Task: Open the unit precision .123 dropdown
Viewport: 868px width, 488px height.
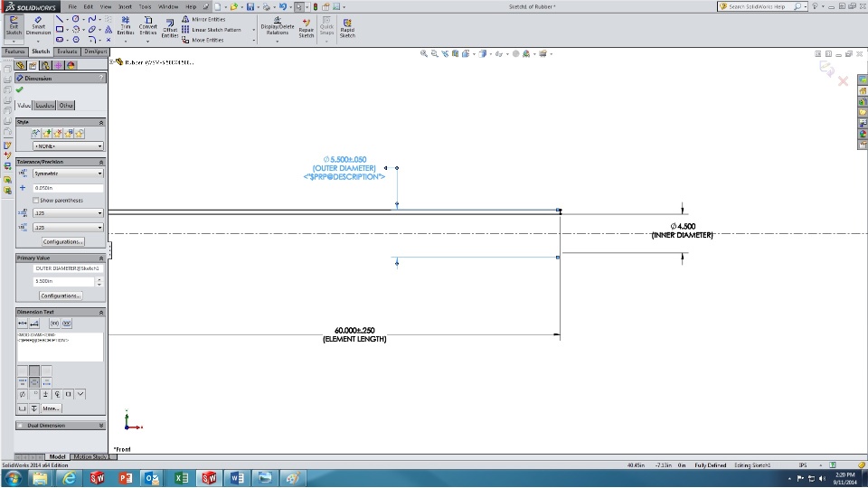Action: click(x=68, y=213)
